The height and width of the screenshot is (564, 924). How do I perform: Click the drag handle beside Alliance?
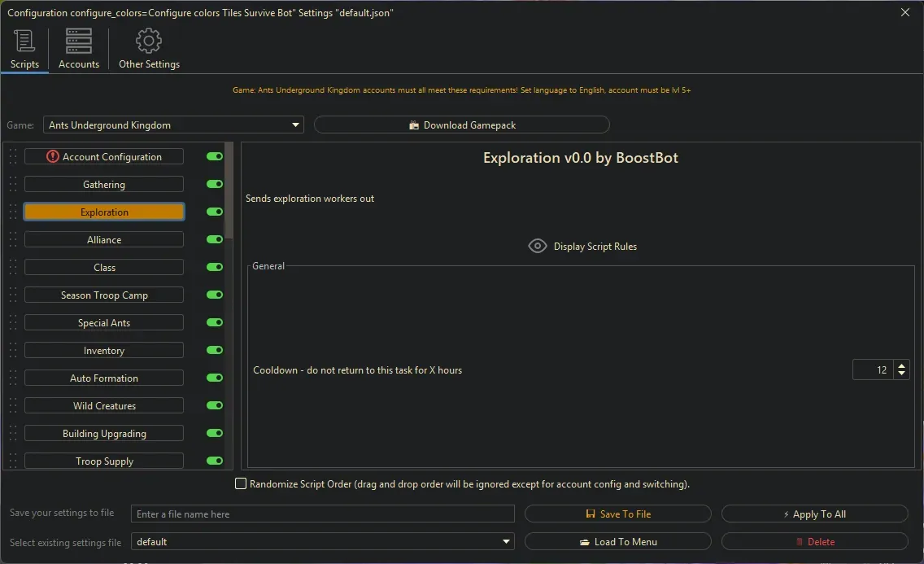pyautogui.click(x=13, y=240)
